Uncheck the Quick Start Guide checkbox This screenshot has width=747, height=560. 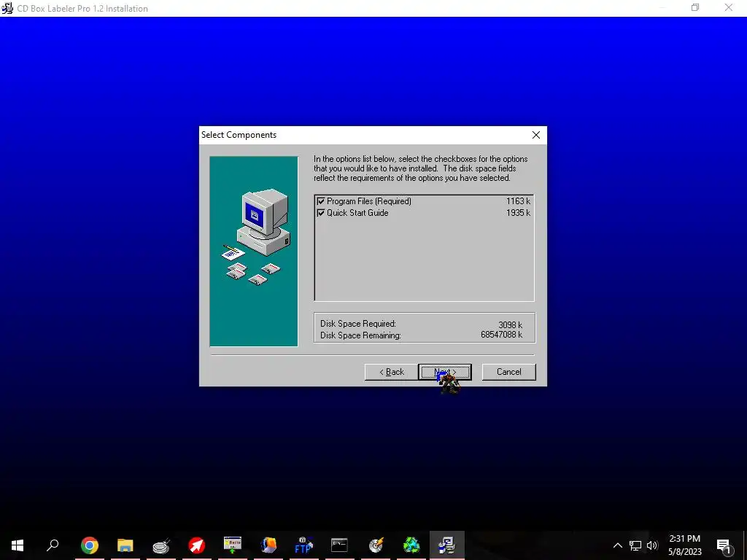[321, 213]
